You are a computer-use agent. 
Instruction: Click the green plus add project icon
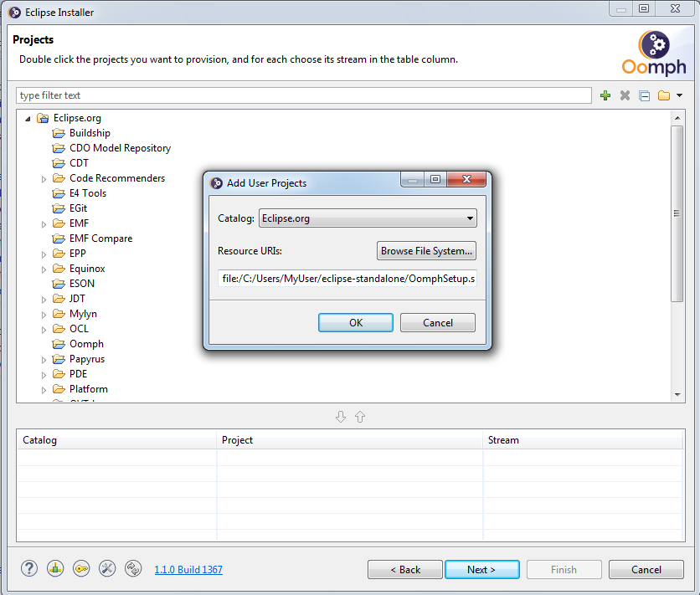click(605, 95)
